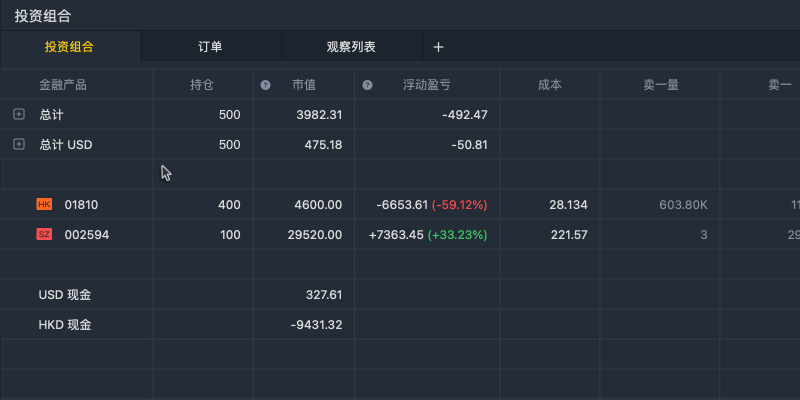This screenshot has height=400, width=800.
Task: Click the HK market badge for 01810
Action: pyautogui.click(x=44, y=205)
